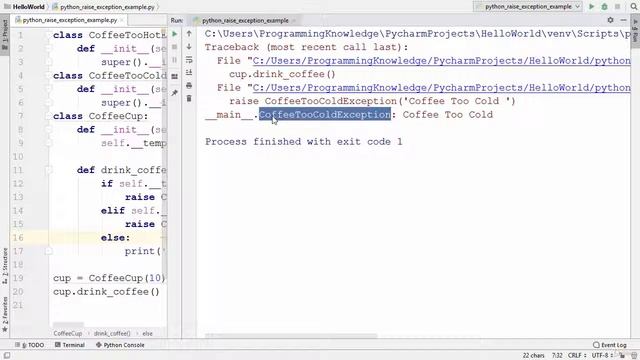This screenshot has width=640, height=360.
Task: Start debugging with the bug icon
Action: tap(604, 7)
